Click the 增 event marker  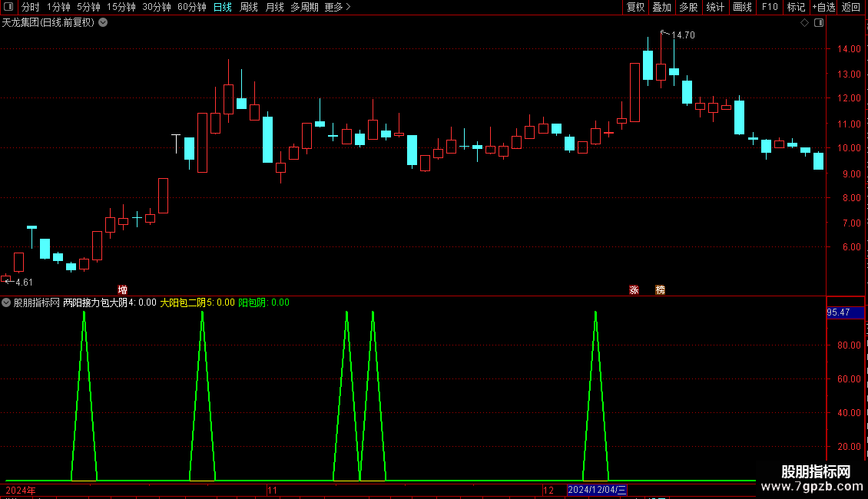[x=122, y=290]
